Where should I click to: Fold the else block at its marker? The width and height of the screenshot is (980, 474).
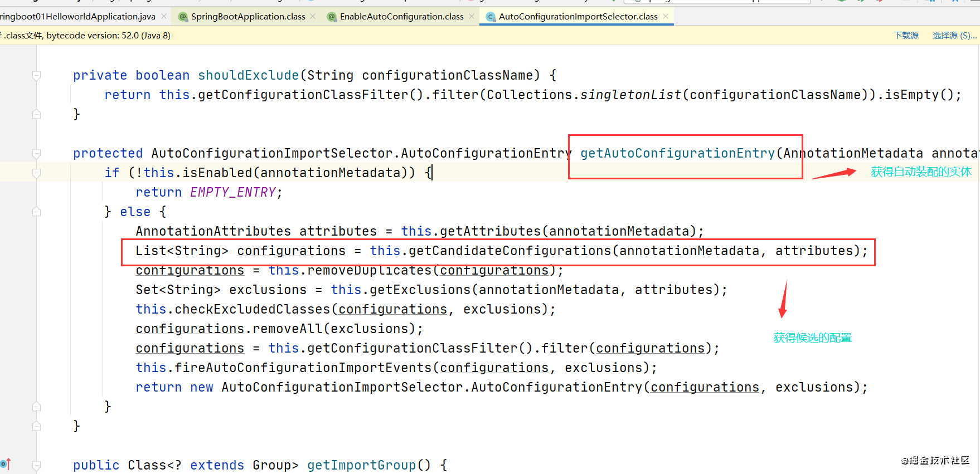pyautogui.click(x=36, y=212)
